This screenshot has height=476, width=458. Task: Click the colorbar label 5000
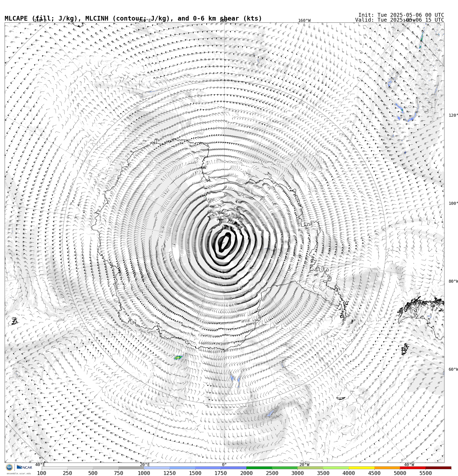[x=400, y=473]
